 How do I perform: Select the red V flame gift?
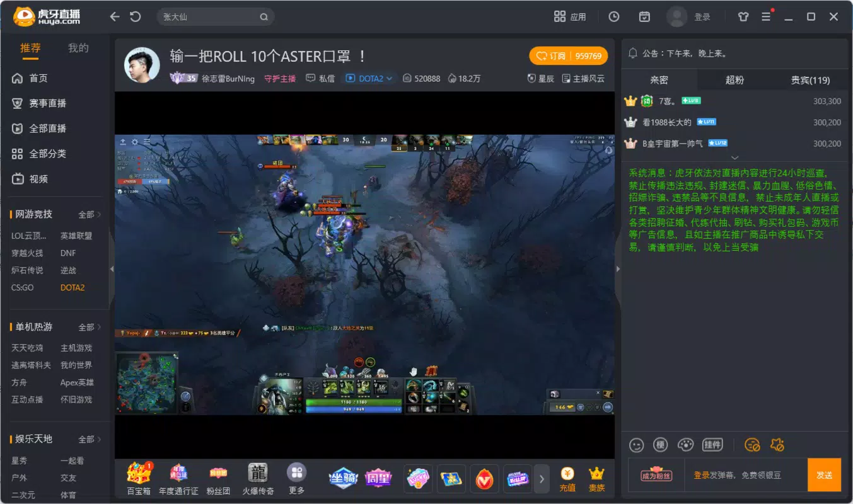[x=484, y=479]
